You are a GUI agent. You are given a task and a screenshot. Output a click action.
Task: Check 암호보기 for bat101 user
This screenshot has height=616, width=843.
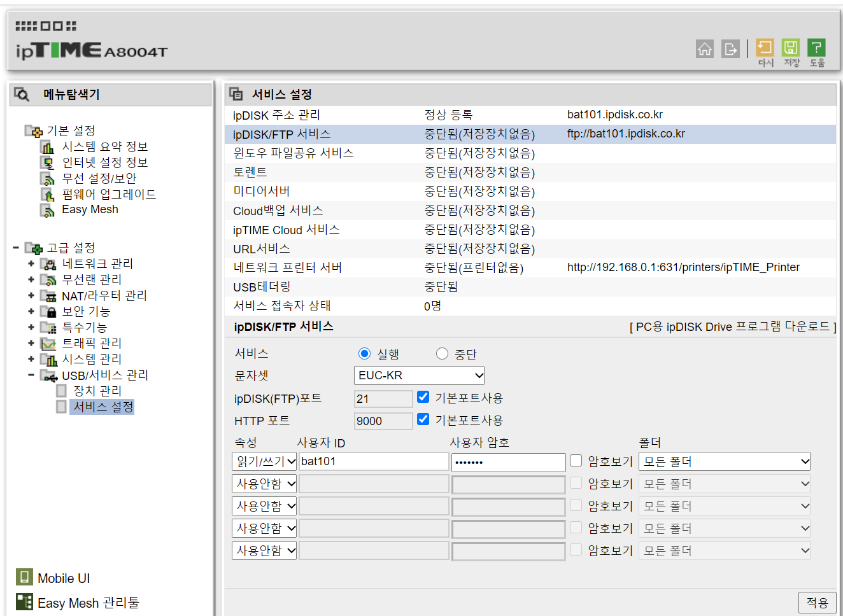click(576, 460)
